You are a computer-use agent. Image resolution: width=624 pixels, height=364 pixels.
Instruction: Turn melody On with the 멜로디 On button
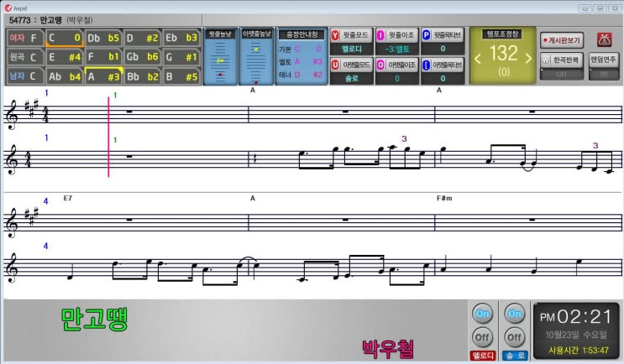click(x=481, y=313)
